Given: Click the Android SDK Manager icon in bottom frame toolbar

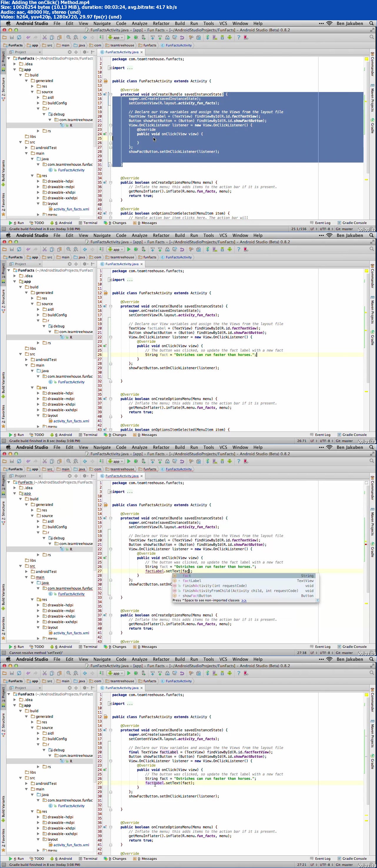Looking at the screenshot, I should point(222,673).
